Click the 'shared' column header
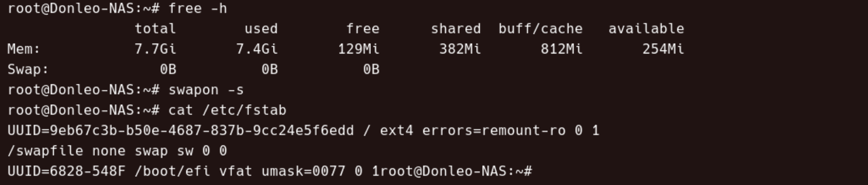The image size is (868, 185). (x=456, y=29)
